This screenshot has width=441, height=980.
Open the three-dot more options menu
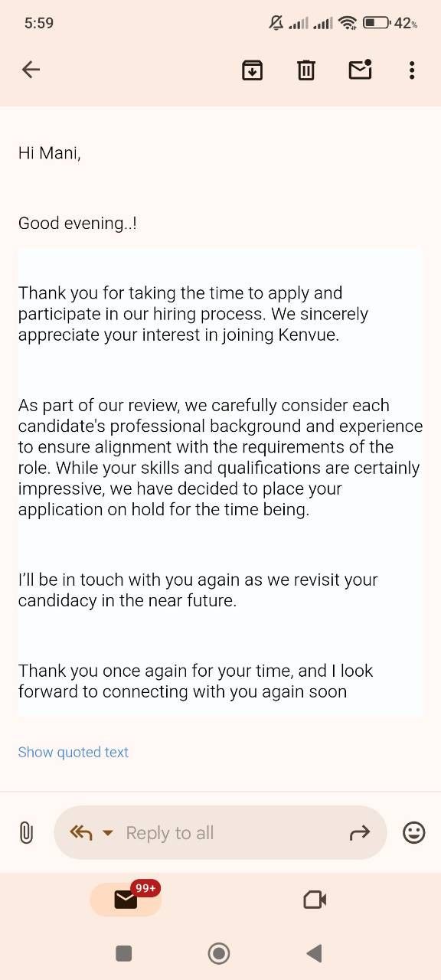[412, 70]
